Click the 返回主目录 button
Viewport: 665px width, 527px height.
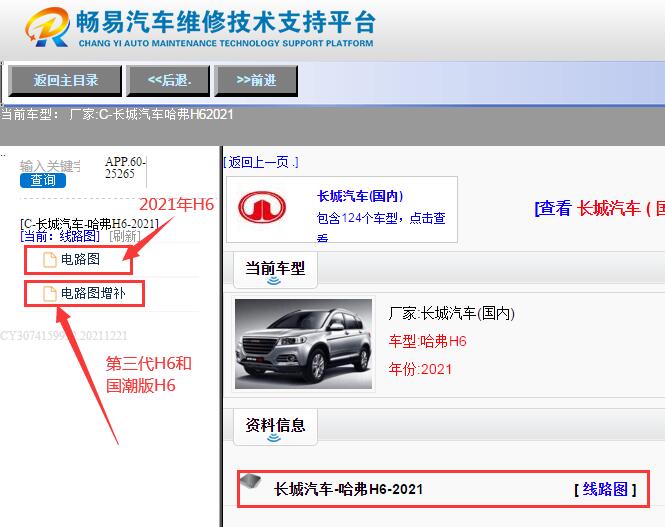coord(65,80)
